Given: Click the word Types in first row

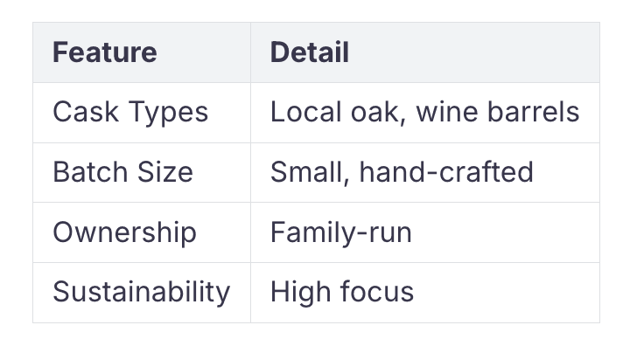Looking at the screenshot, I should [168, 113].
